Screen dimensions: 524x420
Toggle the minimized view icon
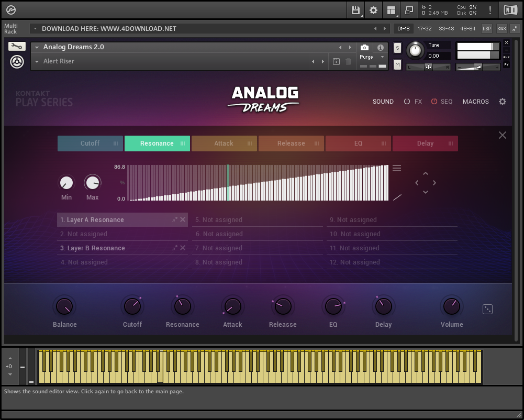tap(409, 10)
